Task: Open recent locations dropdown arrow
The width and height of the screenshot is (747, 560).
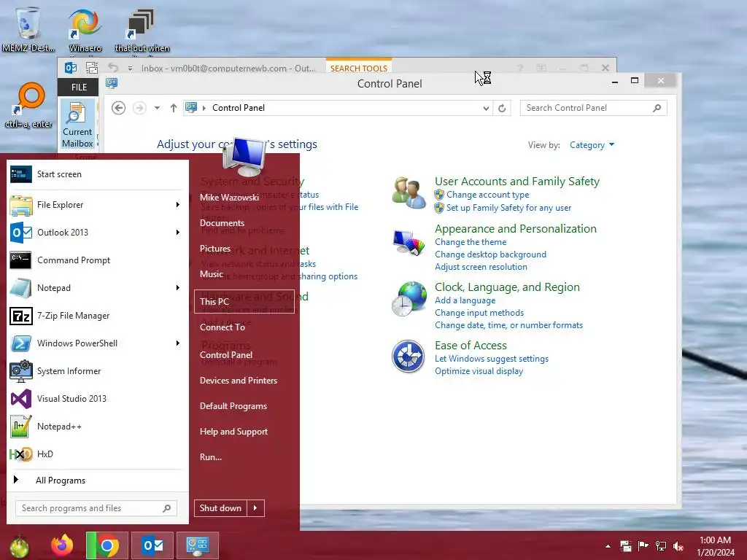Action: [157, 108]
